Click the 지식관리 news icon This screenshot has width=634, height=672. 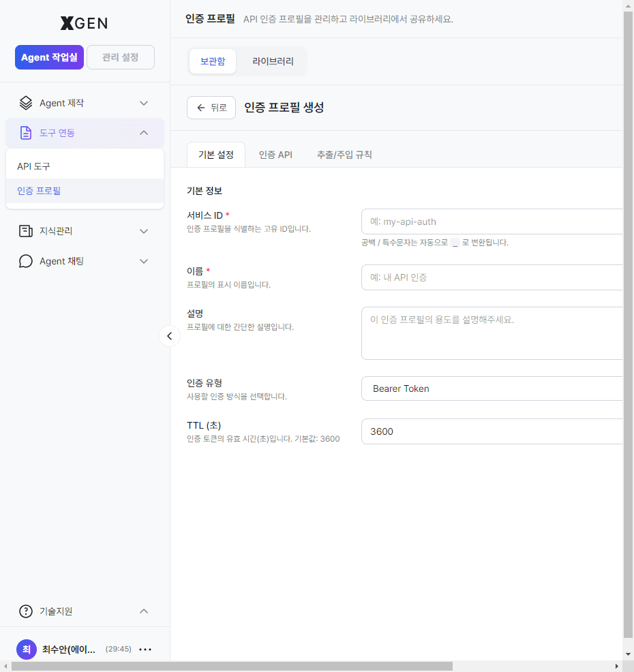[x=26, y=231]
